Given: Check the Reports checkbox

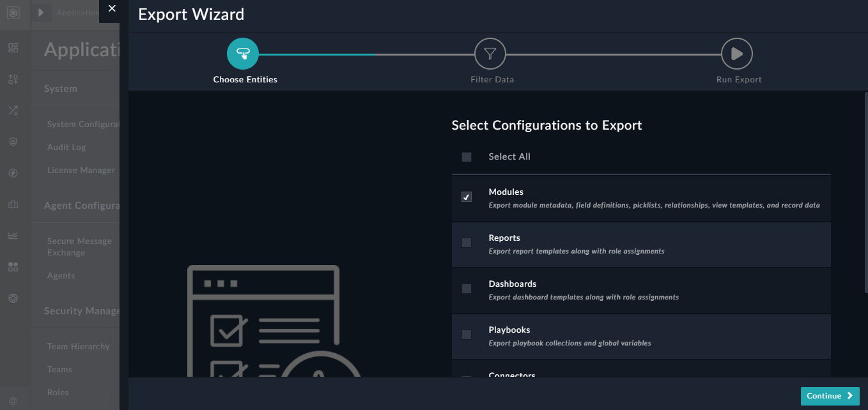Looking at the screenshot, I should (x=466, y=243).
